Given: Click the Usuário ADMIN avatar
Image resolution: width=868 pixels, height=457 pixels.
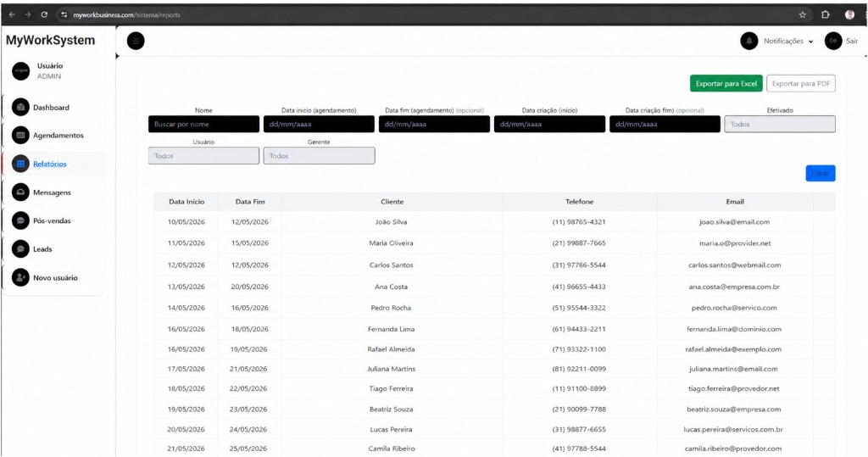Looking at the screenshot, I should tap(21, 71).
